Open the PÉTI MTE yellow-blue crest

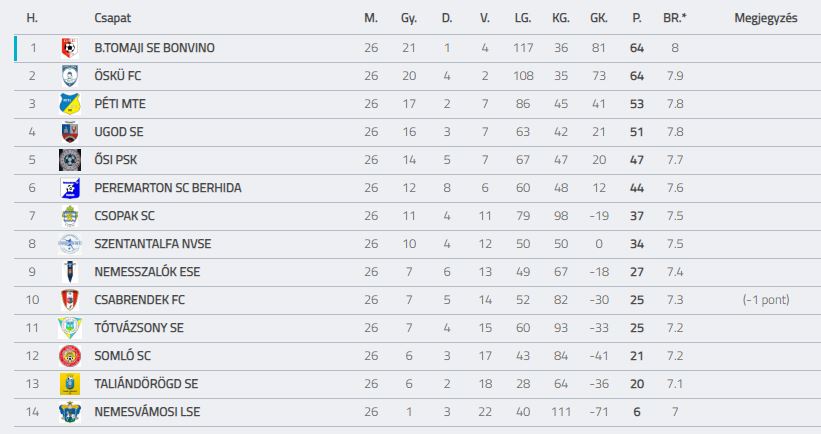[x=70, y=104]
